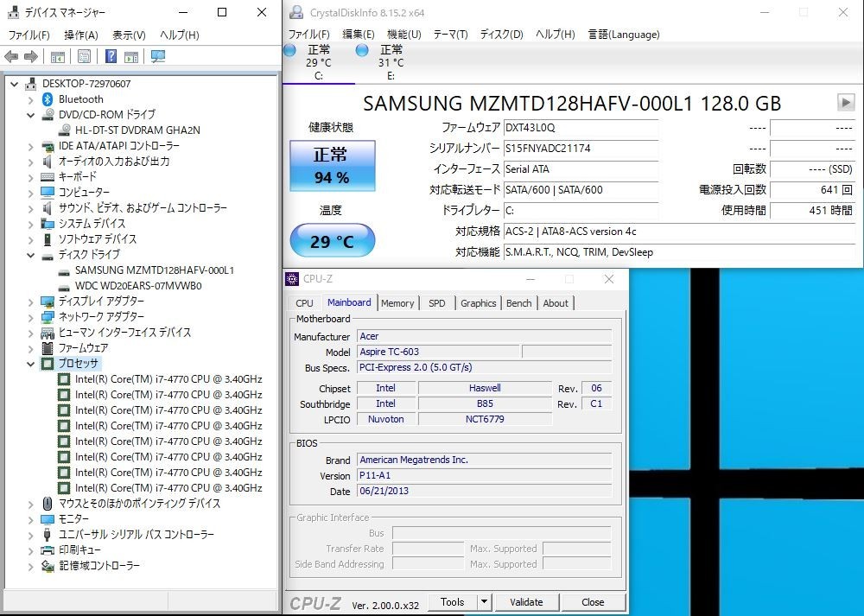Click the Tools button in CPU-Z

pyautogui.click(x=453, y=601)
